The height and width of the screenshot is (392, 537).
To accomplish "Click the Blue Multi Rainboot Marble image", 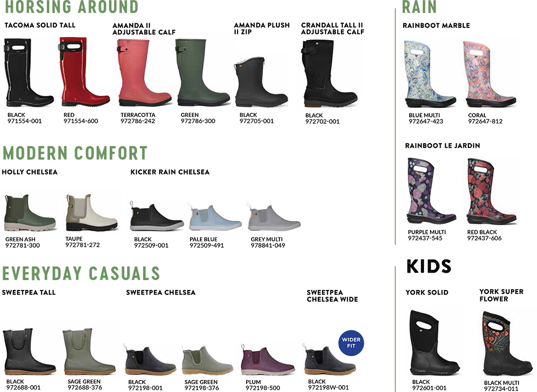I will click(430, 74).
